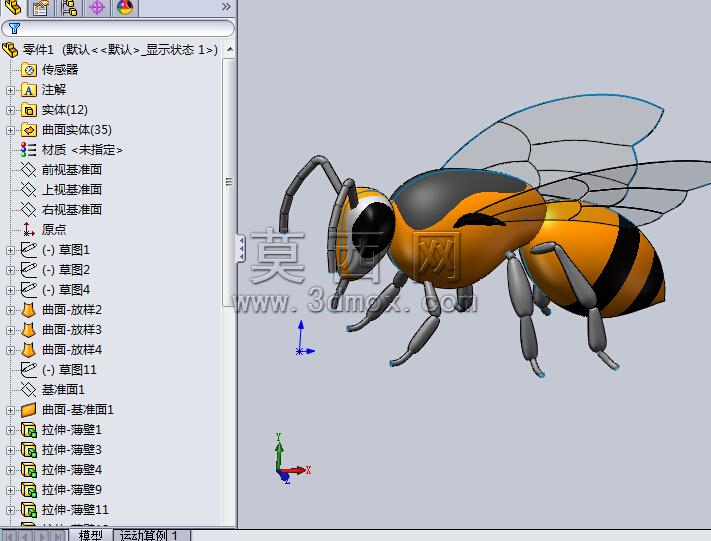Open the DimXpertManager tab

[x=97, y=8]
